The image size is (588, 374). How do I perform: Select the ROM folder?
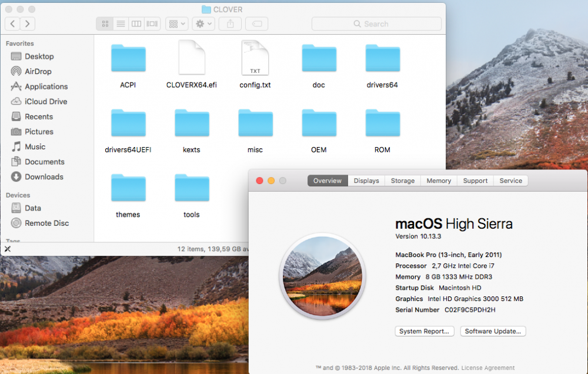pyautogui.click(x=383, y=123)
